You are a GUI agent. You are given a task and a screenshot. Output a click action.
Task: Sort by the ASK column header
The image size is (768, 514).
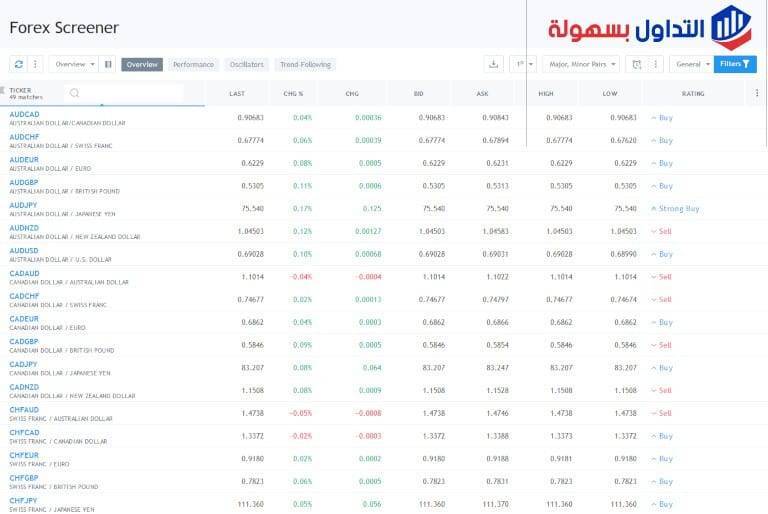click(482, 94)
